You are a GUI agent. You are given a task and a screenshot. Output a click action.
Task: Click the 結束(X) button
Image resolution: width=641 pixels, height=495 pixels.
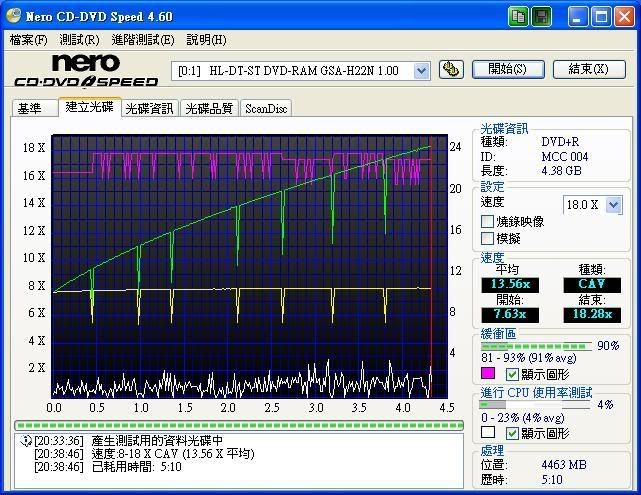tap(589, 69)
